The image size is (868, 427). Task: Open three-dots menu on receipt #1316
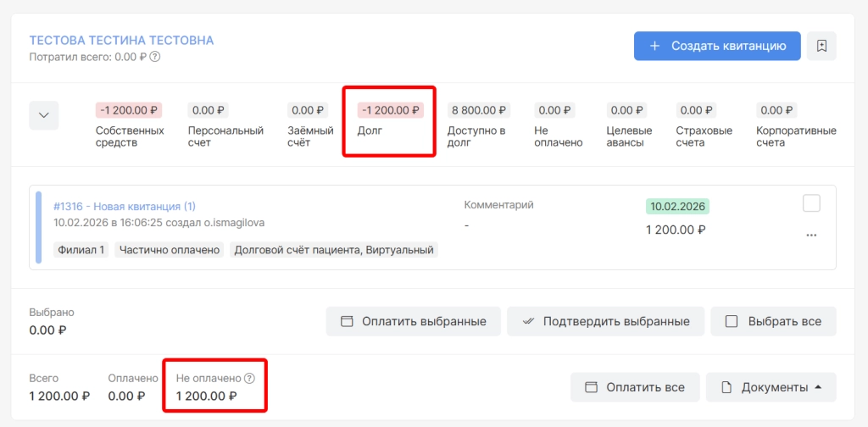point(811,235)
